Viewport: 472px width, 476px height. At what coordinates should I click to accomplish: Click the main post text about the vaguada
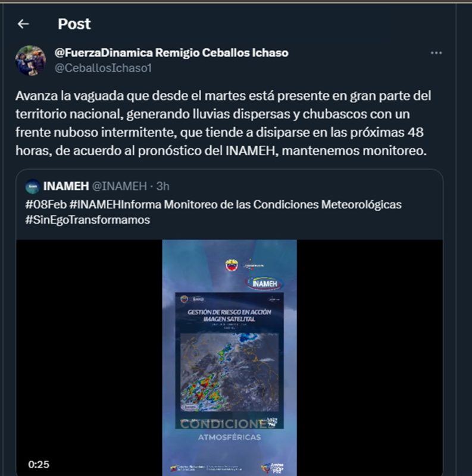(x=223, y=123)
